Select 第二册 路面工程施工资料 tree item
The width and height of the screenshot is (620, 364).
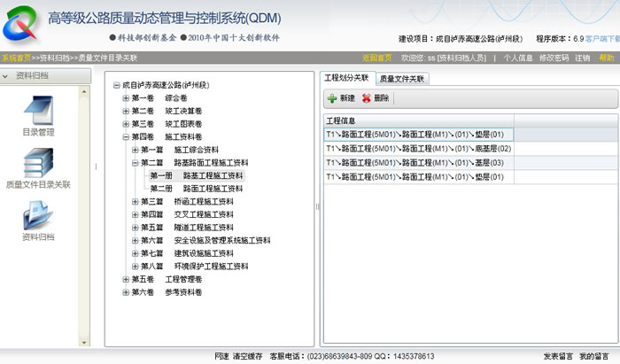click(x=213, y=189)
